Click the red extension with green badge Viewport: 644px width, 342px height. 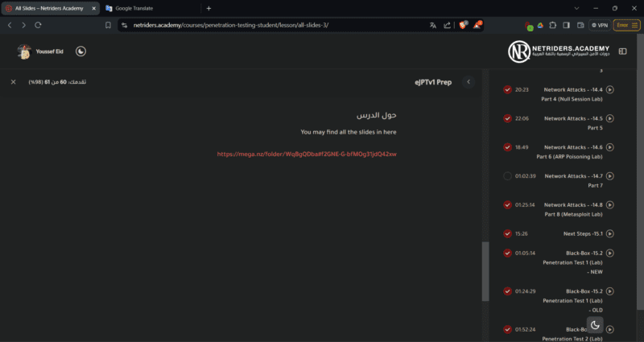click(x=529, y=26)
